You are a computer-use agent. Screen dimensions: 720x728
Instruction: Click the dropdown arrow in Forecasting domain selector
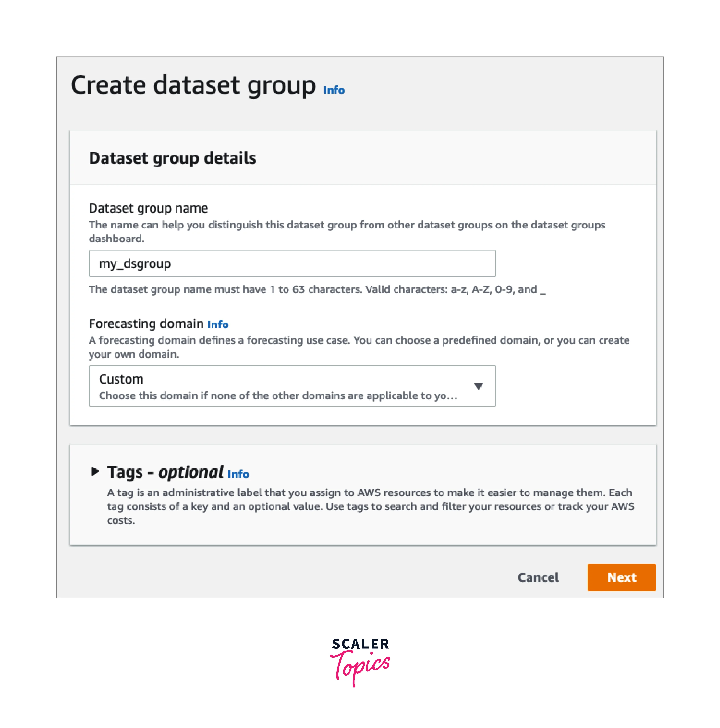tap(478, 386)
